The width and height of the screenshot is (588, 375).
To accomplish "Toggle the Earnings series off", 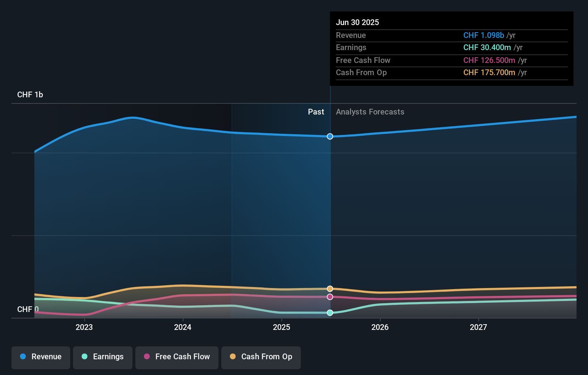I will coord(103,357).
